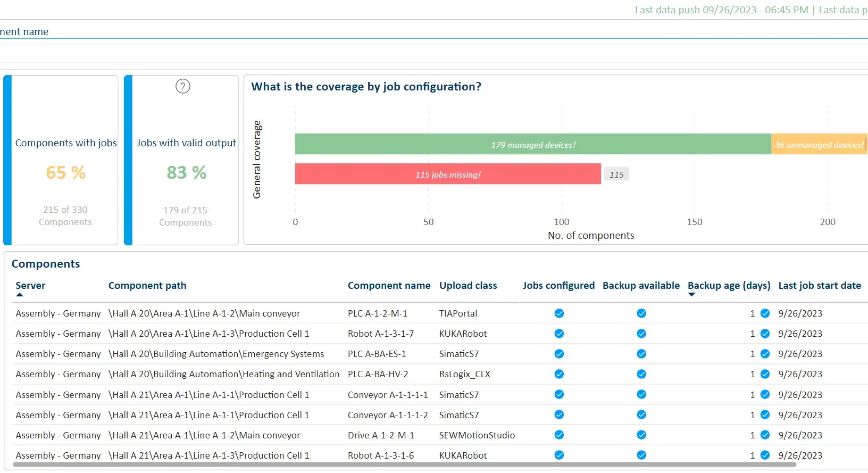The height and width of the screenshot is (473, 868).
Task: Click the 215 of 330 Components text
Action: 65,215
